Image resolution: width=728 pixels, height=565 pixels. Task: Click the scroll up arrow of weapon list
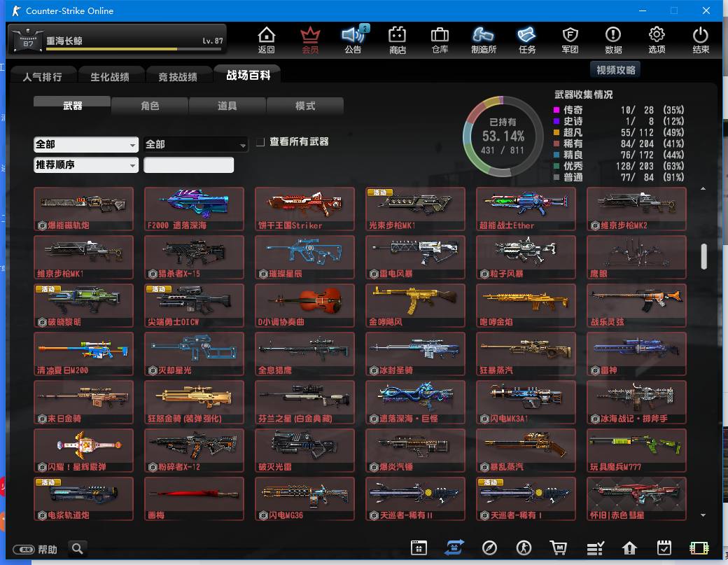[703, 188]
